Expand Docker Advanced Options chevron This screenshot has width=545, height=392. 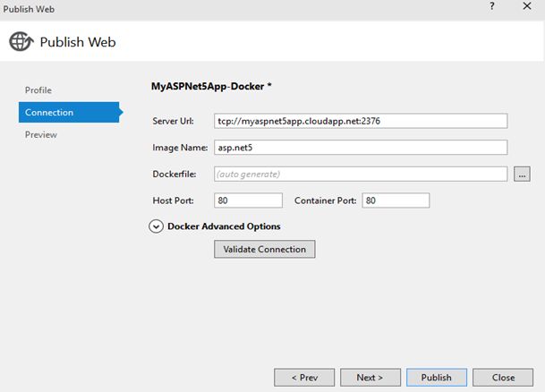coord(157,226)
